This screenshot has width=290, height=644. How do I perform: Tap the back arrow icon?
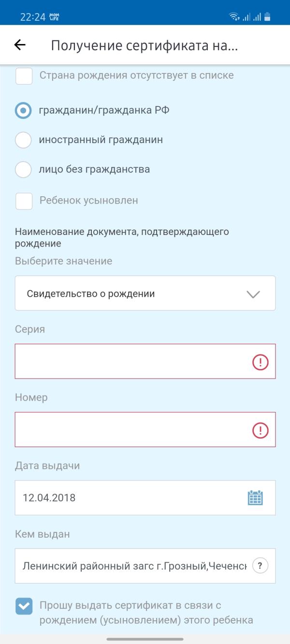coord(20,45)
